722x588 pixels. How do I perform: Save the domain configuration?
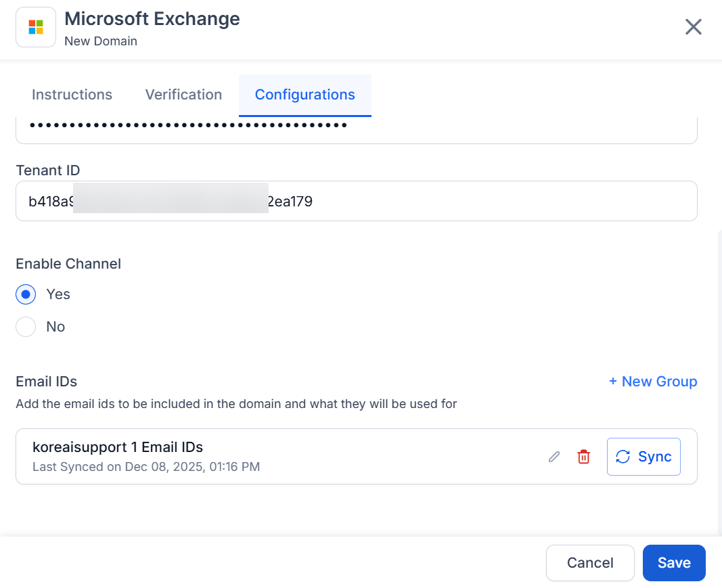674,563
